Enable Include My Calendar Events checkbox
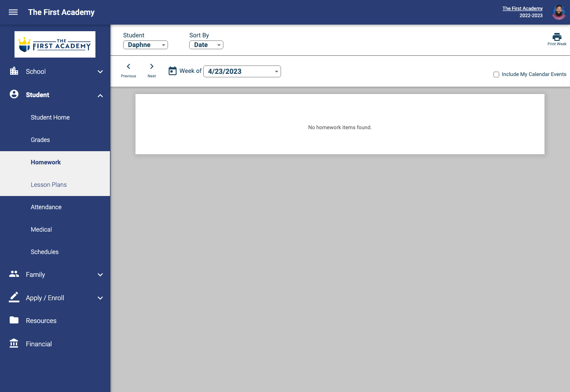This screenshot has width=570, height=392. tap(496, 74)
